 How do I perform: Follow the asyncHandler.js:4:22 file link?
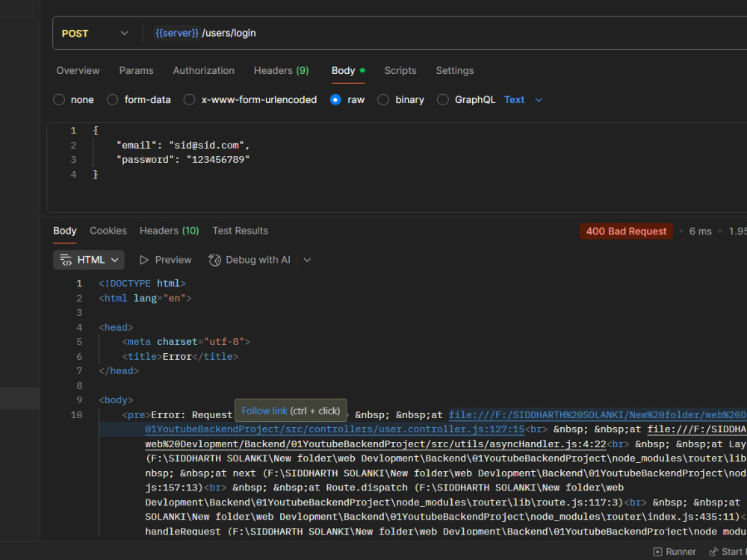376,444
